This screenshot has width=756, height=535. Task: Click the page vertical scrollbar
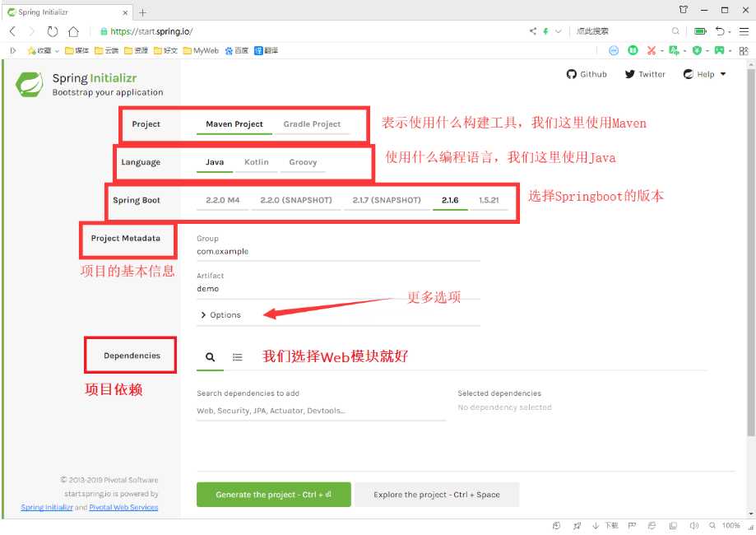pos(751,251)
